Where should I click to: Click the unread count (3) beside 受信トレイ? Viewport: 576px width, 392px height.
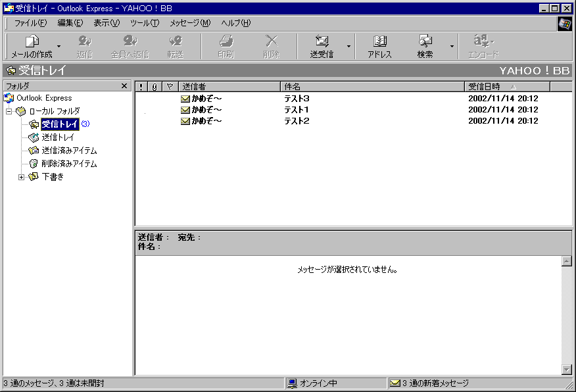(85, 124)
